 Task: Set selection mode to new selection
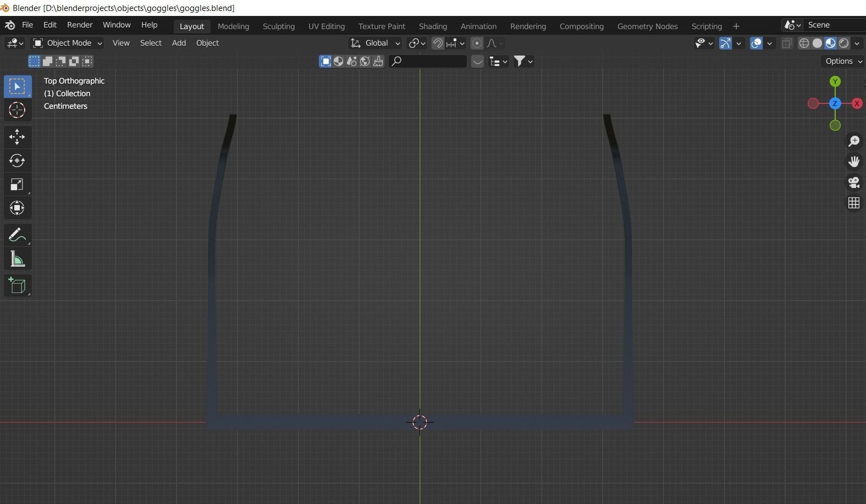coord(34,61)
